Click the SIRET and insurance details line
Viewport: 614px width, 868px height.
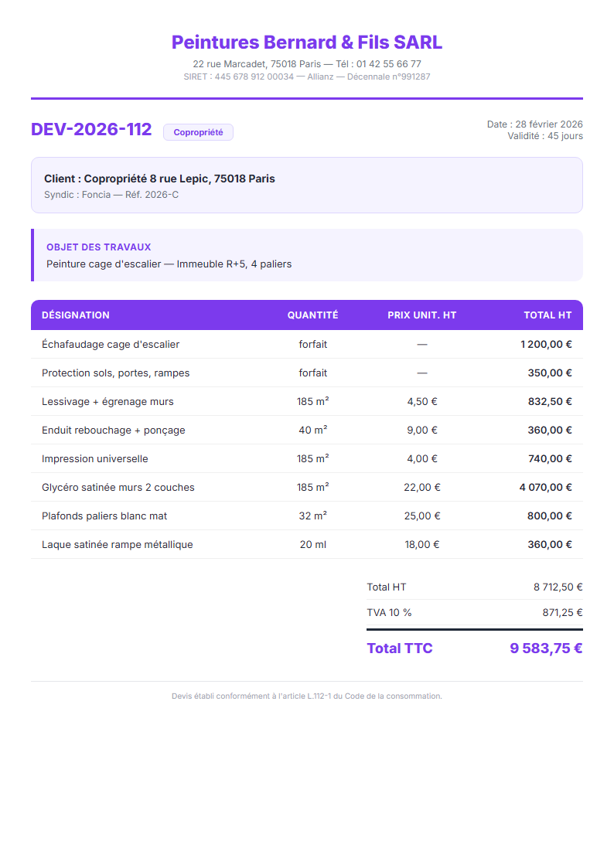pos(306,77)
